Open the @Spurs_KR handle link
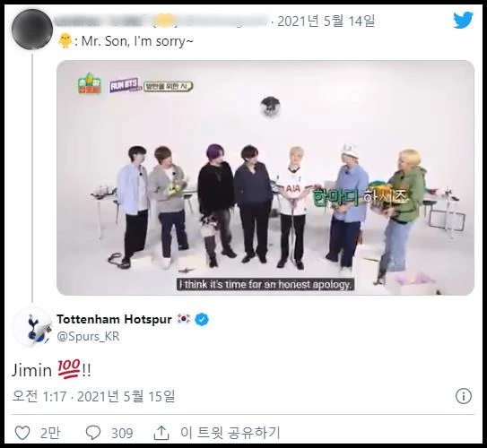 [88, 336]
